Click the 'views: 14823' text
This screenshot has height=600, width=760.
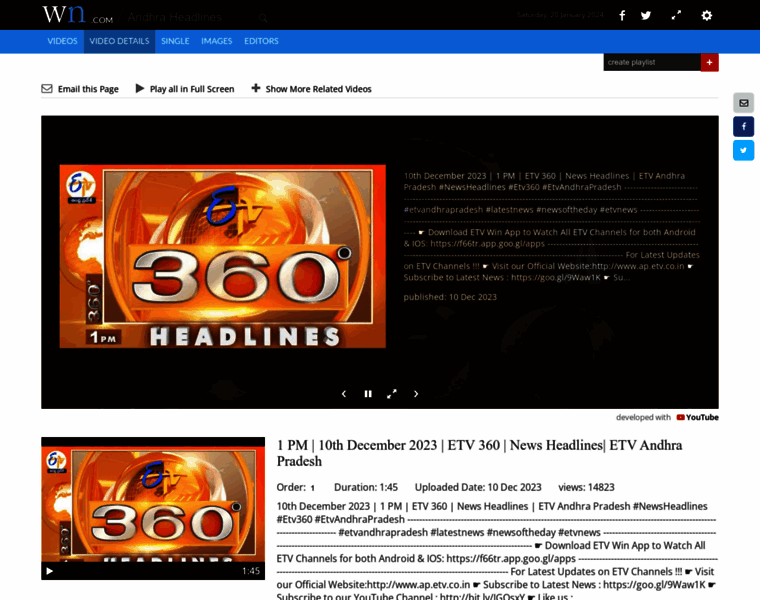click(x=586, y=488)
